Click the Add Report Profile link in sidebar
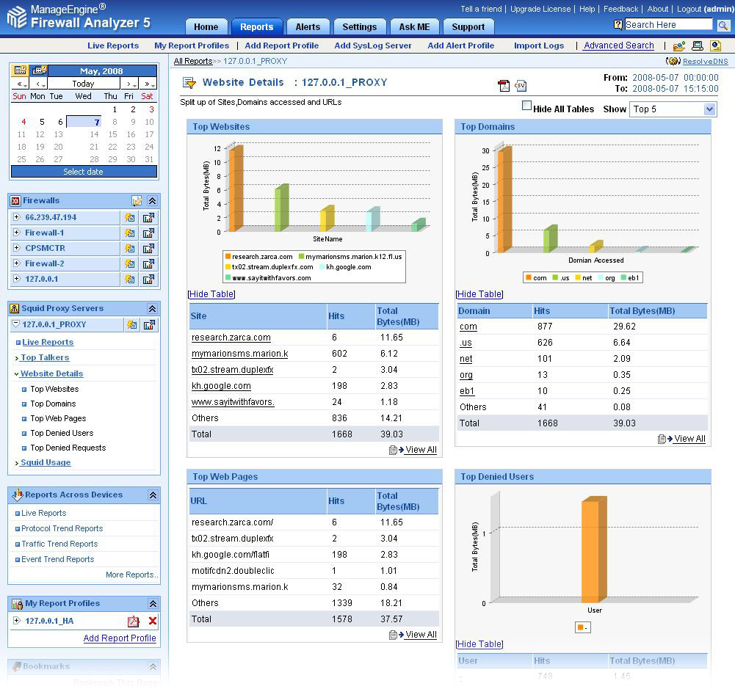735x700 pixels. click(120, 638)
